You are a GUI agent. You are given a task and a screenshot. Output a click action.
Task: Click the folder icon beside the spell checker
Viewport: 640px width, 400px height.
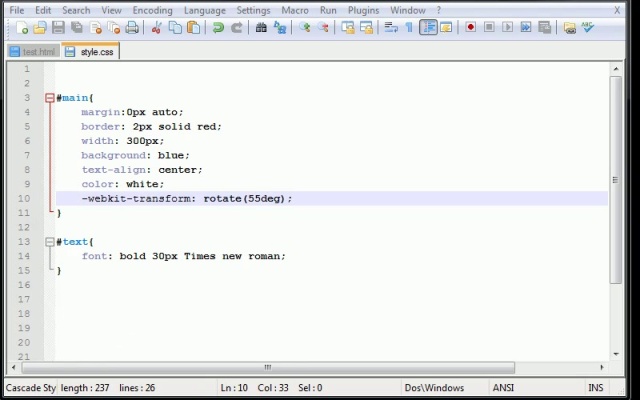569,27
